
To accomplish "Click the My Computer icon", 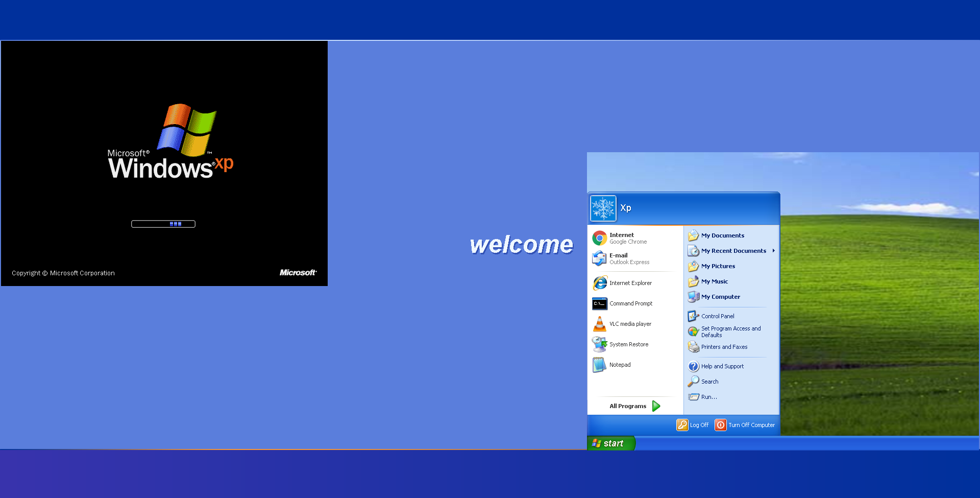I will (693, 297).
